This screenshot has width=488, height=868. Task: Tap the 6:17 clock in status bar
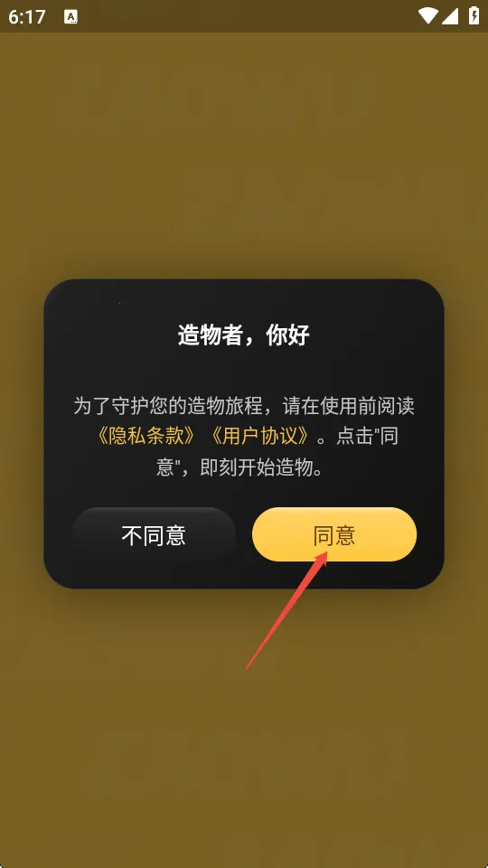(x=26, y=17)
